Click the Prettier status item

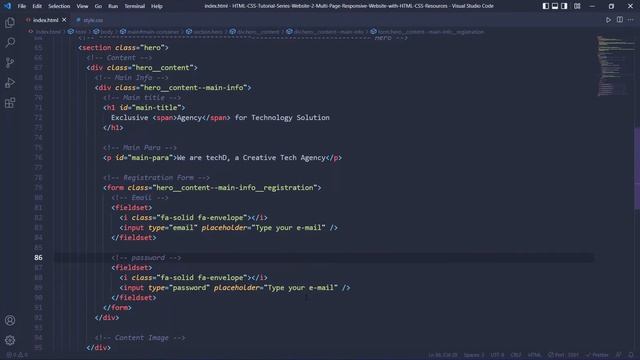click(597, 355)
